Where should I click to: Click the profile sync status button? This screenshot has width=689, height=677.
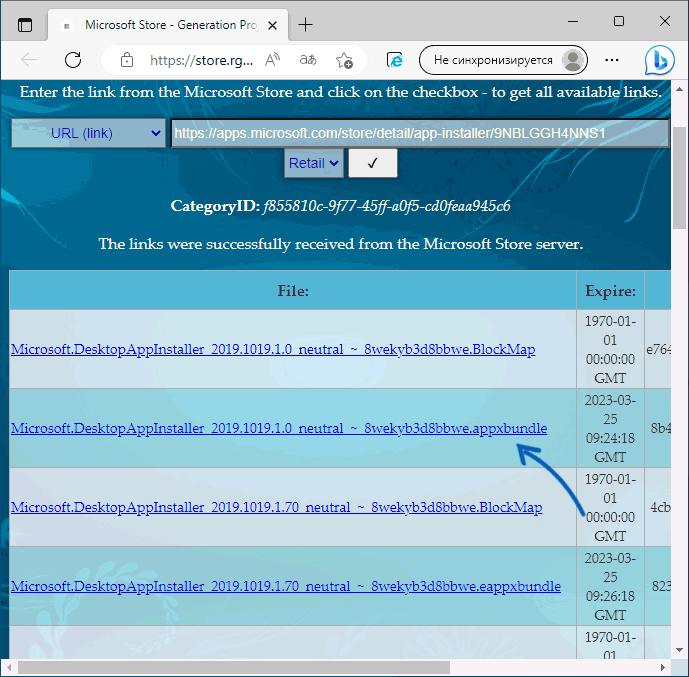pos(503,60)
